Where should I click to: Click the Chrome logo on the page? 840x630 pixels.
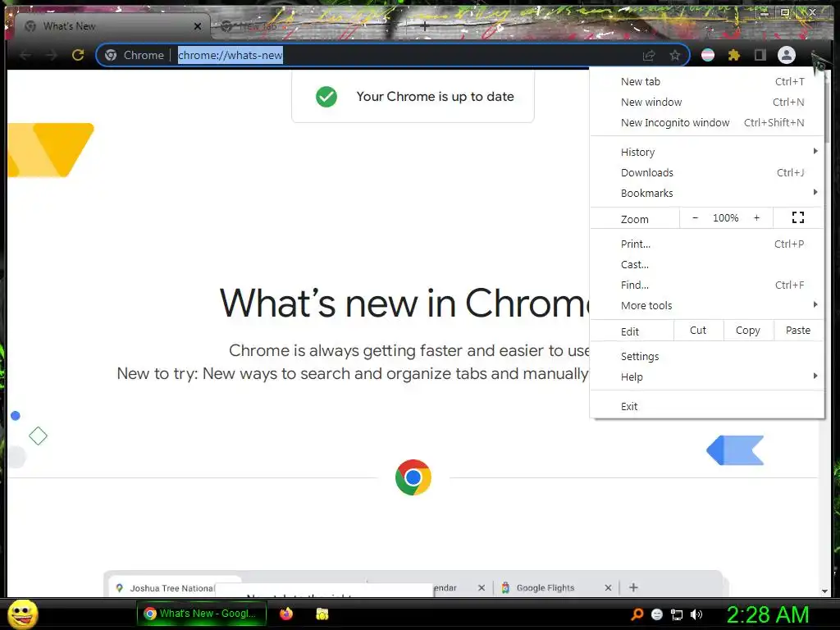413,477
